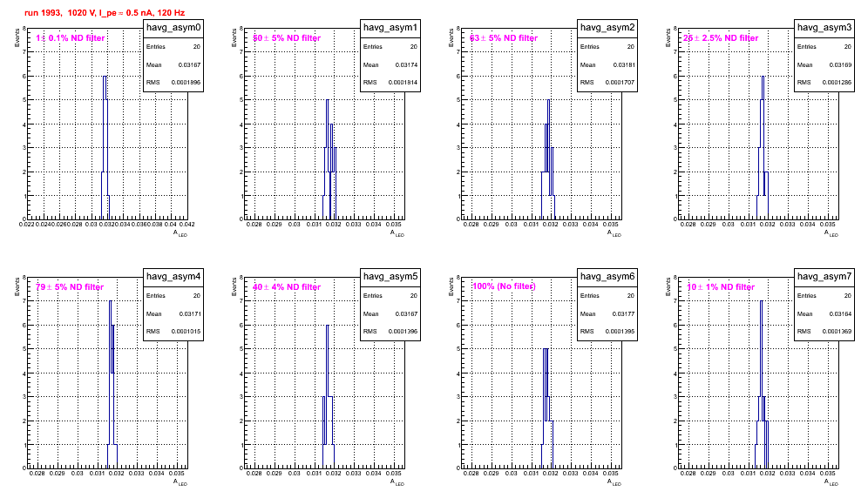Click x-axis tick 0.028 in havg_asym1 plot

(254, 225)
